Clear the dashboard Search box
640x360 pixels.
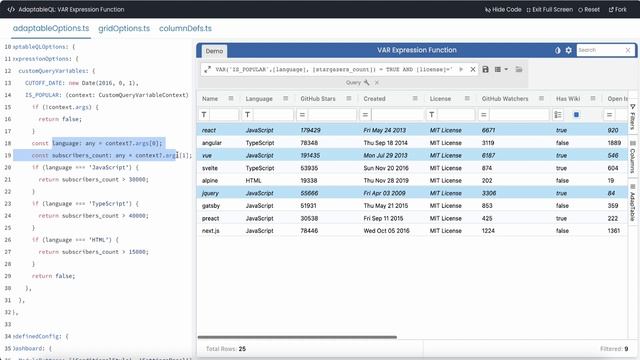[628, 50]
